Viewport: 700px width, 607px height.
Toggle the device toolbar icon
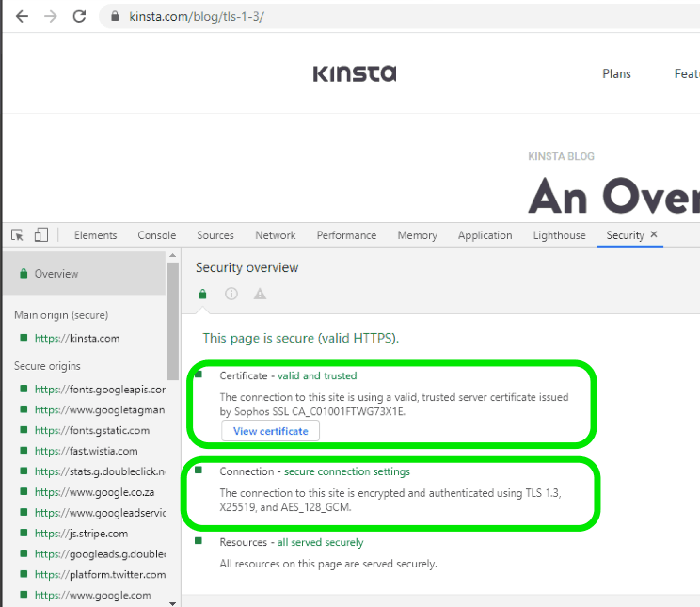41,235
